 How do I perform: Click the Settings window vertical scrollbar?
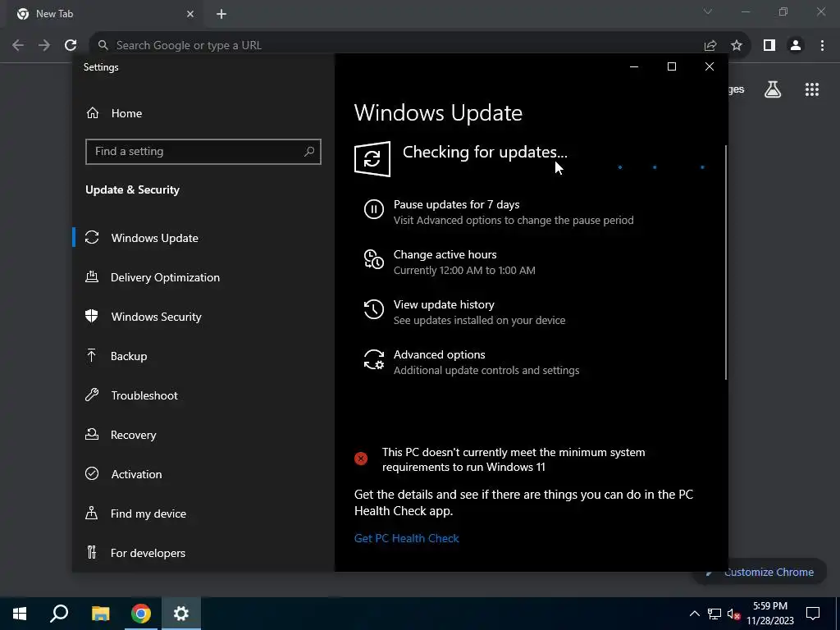coord(726,262)
